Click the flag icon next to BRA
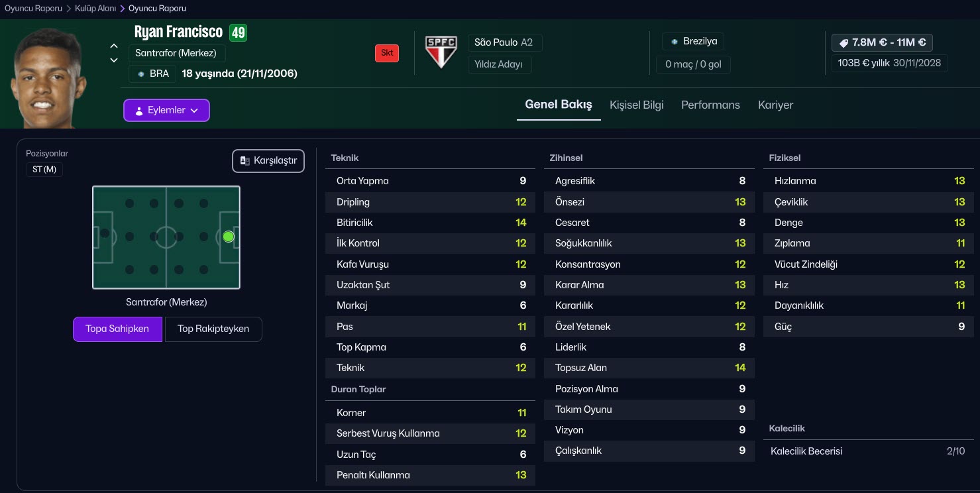 [141, 74]
